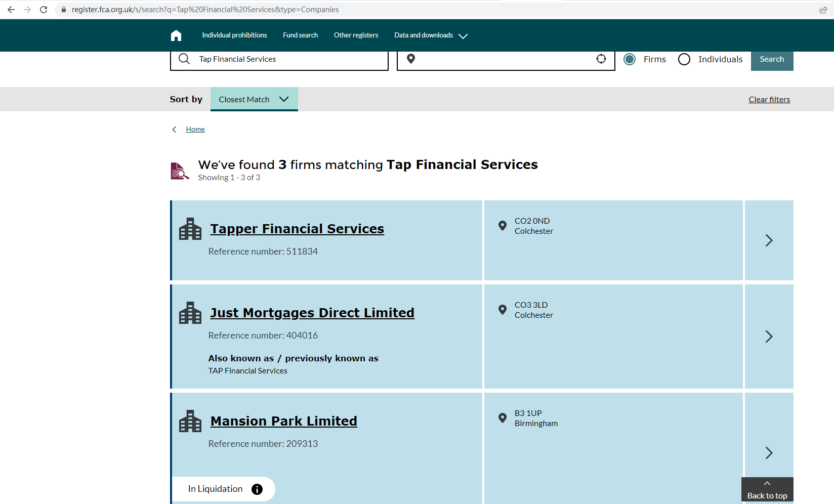
Task: Click the postcode text CO2 0ND
Action: pyautogui.click(x=532, y=221)
